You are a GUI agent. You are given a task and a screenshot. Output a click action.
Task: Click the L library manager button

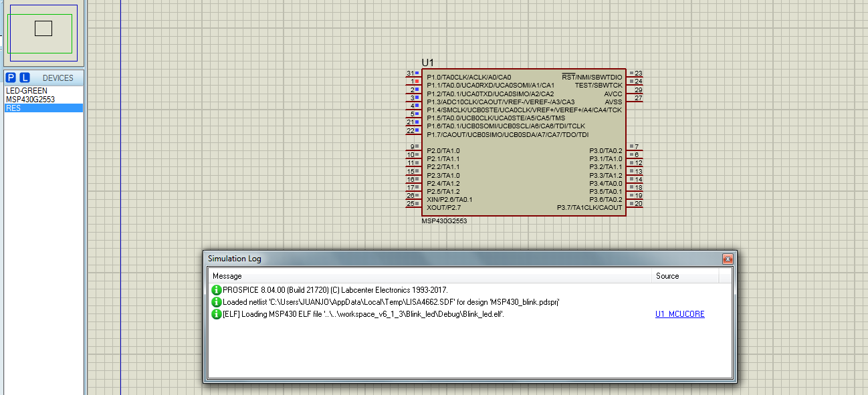25,78
